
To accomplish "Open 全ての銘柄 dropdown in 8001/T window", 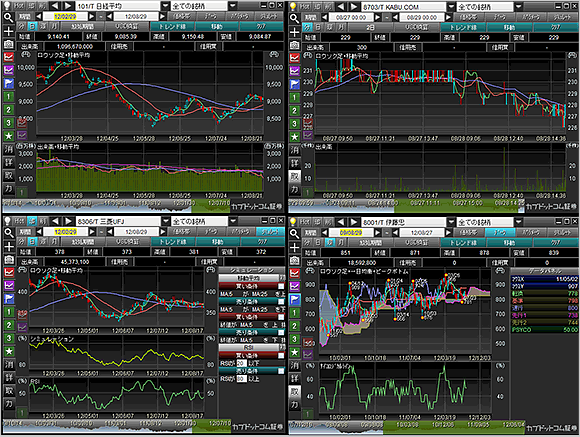I will (x=519, y=222).
